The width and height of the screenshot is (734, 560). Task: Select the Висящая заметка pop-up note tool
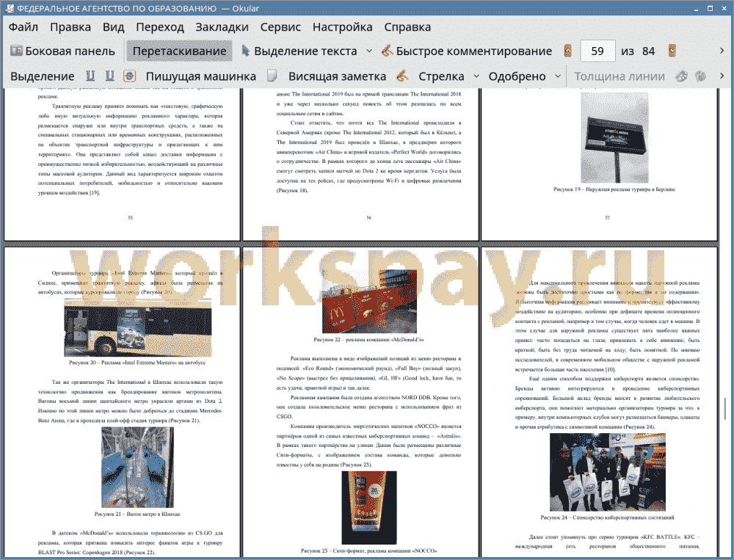pyautogui.click(x=337, y=76)
